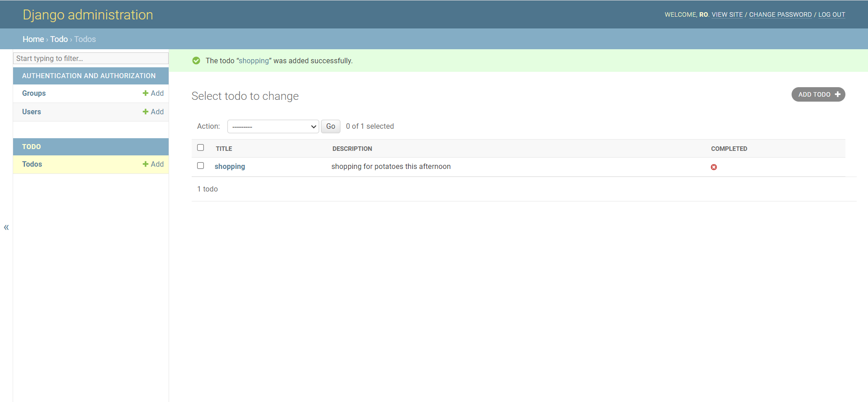The width and height of the screenshot is (868, 402).
Task: Collapse the sidebar with the double chevron
Action: point(6,227)
